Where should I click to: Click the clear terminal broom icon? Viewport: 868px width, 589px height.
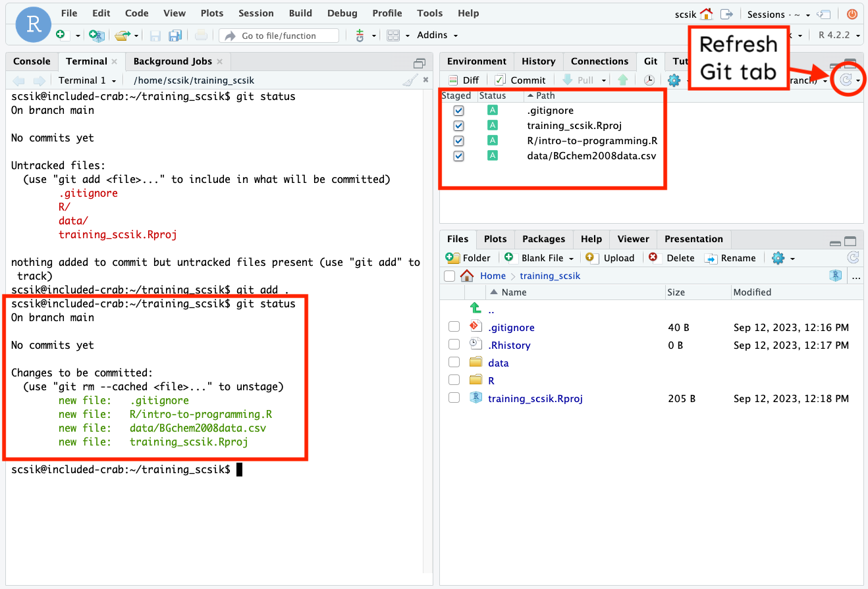(410, 80)
